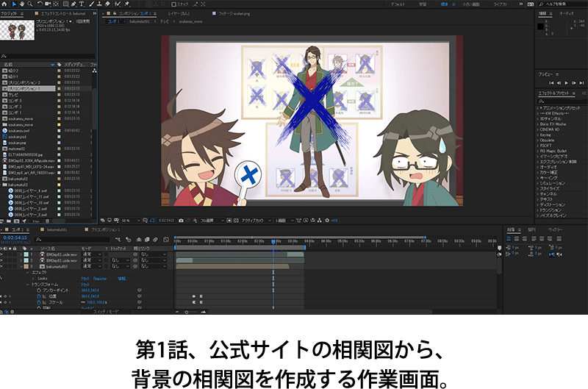The height and width of the screenshot is (389, 588).
Task: Click the Looks Register link
Action: coord(100,279)
